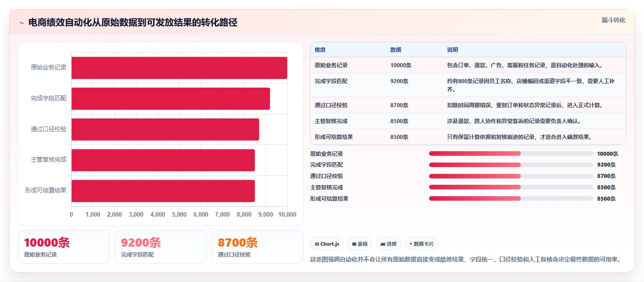Click 8700条 value beside progress bar
This screenshot has height=282, width=644.
coord(606,176)
